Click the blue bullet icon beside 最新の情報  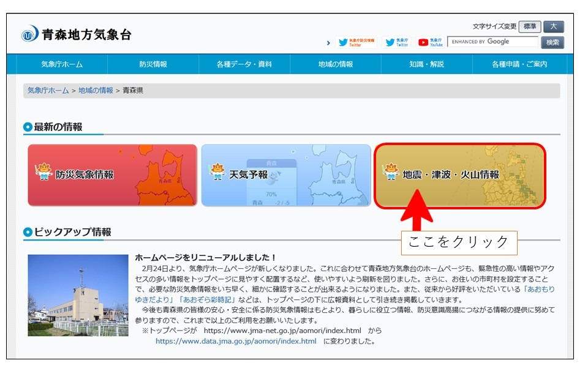coord(28,127)
